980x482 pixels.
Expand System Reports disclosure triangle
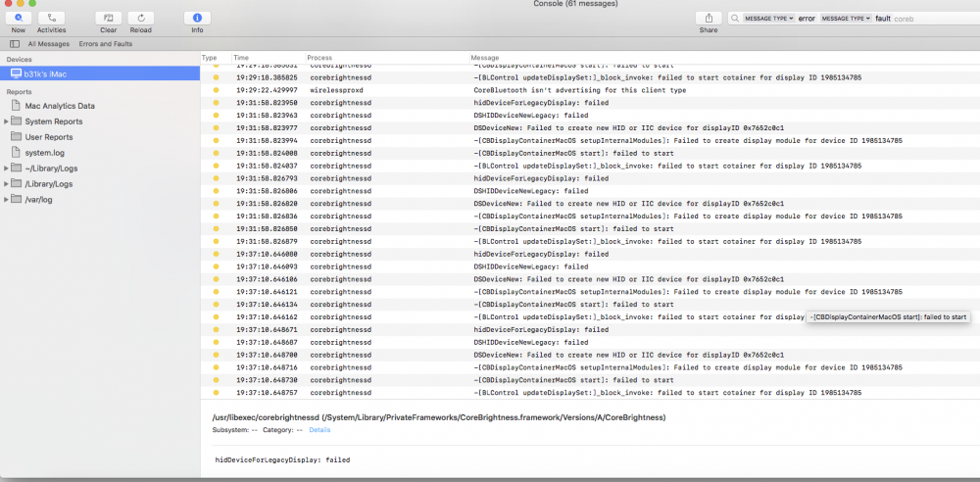(x=6, y=121)
